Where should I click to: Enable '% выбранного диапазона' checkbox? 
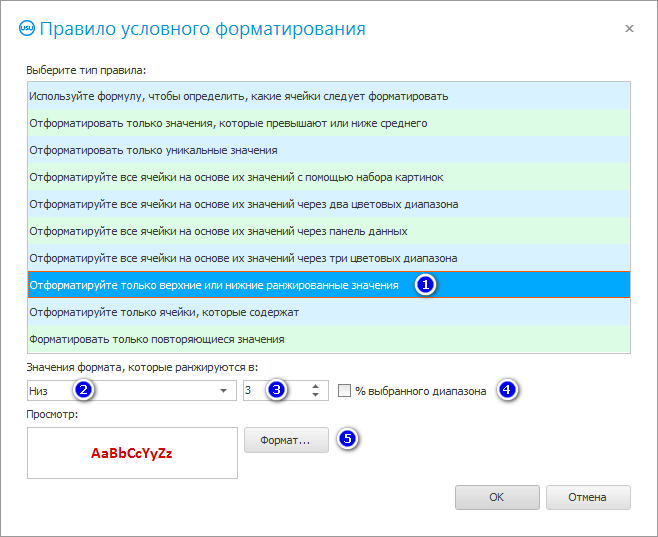click(x=345, y=391)
